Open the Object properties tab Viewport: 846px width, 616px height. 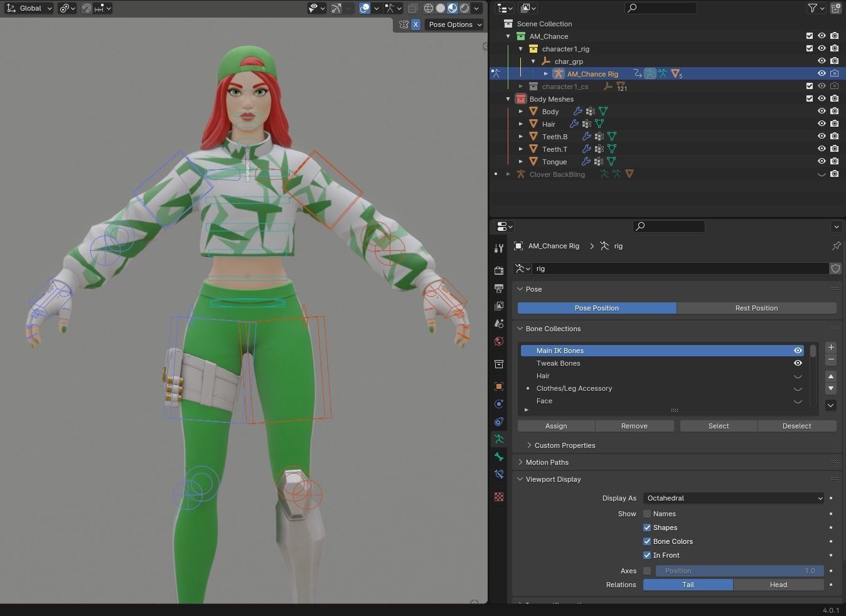pyautogui.click(x=499, y=386)
